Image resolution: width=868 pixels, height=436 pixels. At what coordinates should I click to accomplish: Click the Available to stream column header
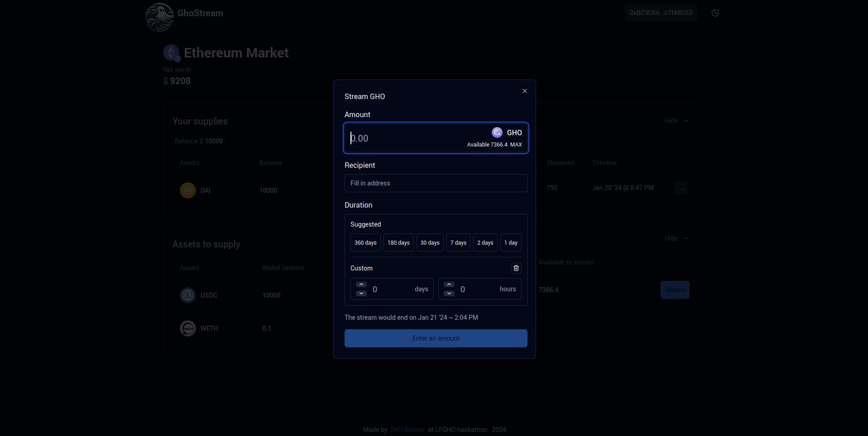pyautogui.click(x=566, y=262)
